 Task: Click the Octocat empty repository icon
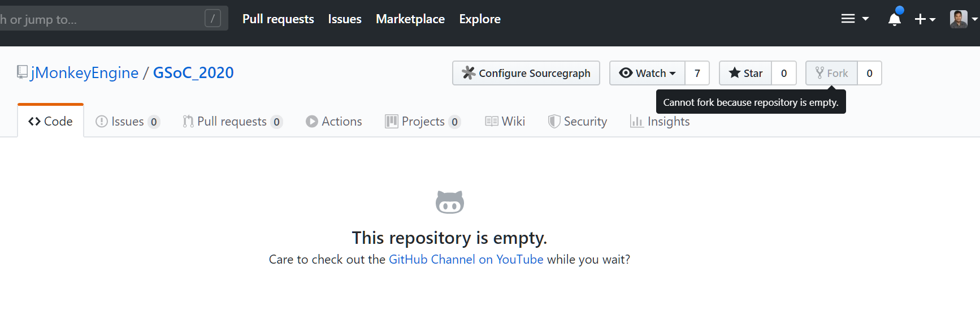click(450, 202)
